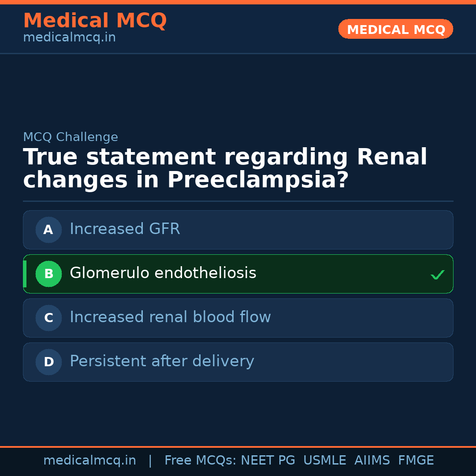The image size is (476, 476).
Task: Click "USMLE" in the footer
Action: pos(324,461)
